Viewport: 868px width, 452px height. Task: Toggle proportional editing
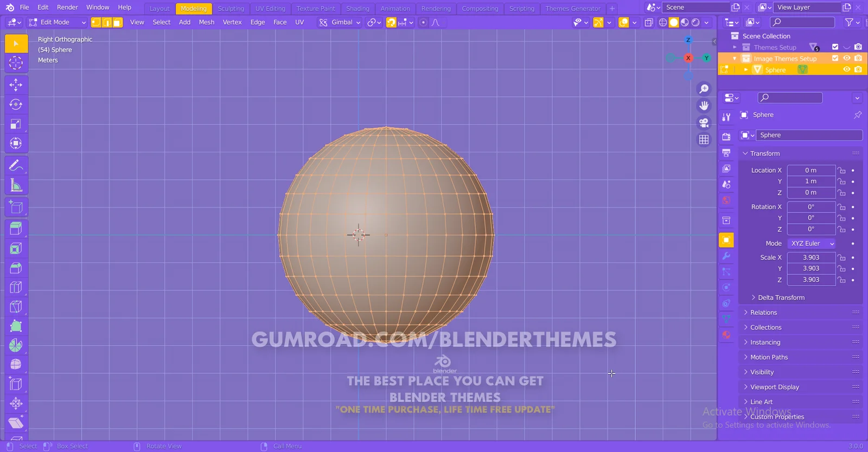423,22
